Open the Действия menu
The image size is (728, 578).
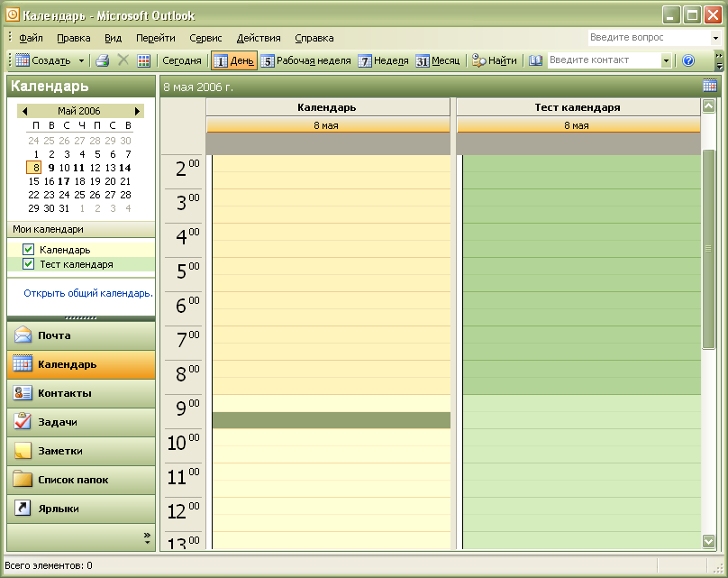coord(259,38)
